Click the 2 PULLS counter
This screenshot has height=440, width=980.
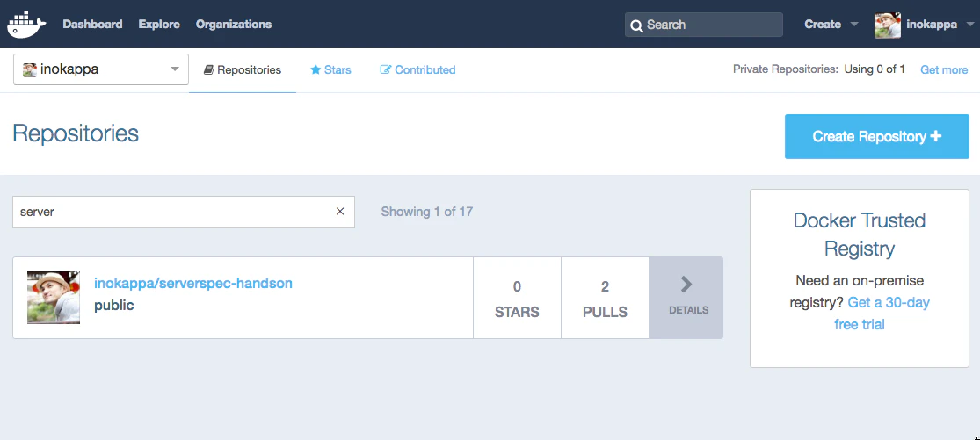(x=605, y=298)
